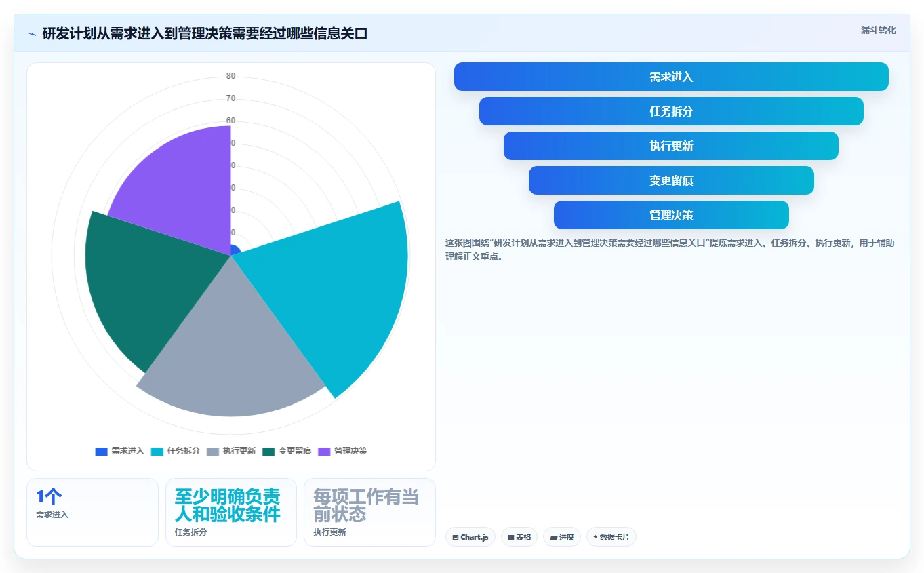This screenshot has width=924, height=573.
Task: Click the 进度 tag chip
Action: [x=562, y=537]
